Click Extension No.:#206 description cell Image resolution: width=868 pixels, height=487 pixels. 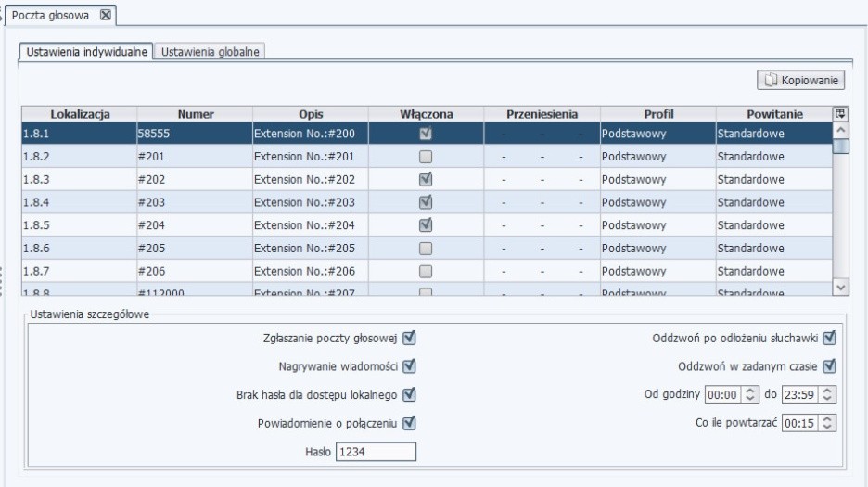(x=311, y=271)
